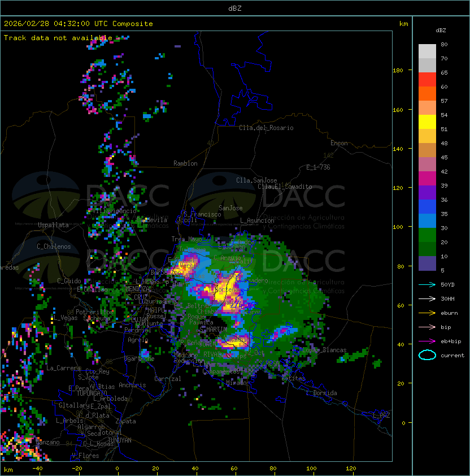Pick the purple 36-39 dBZ color swatch
Image resolution: width=470 pixels, height=476 pixels.
[427, 193]
